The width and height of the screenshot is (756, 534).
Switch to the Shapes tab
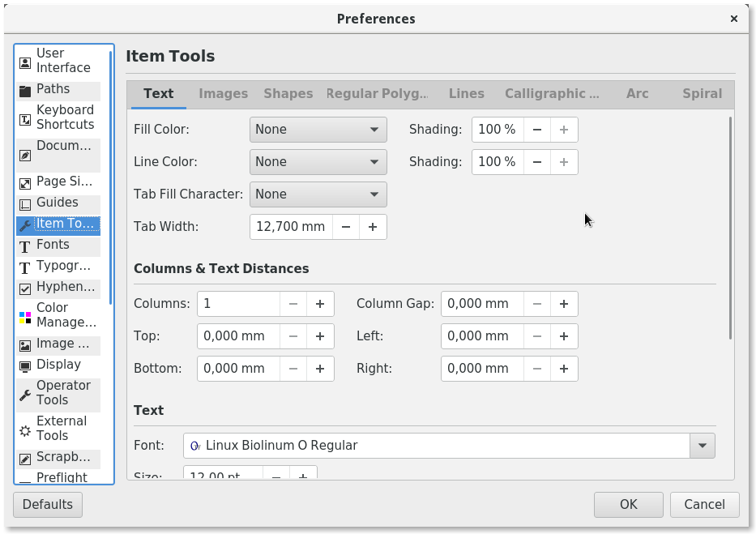point(288,94)
